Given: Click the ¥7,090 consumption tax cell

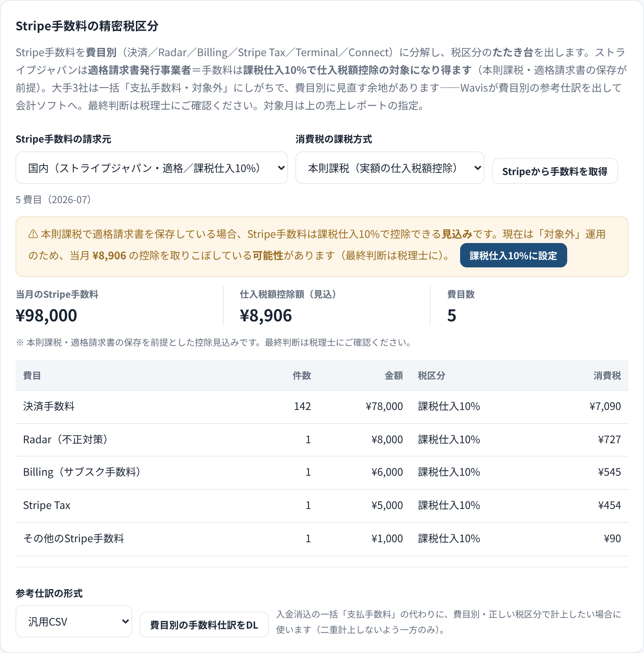Looking at the screenshot, I should [x=605, y=406].
